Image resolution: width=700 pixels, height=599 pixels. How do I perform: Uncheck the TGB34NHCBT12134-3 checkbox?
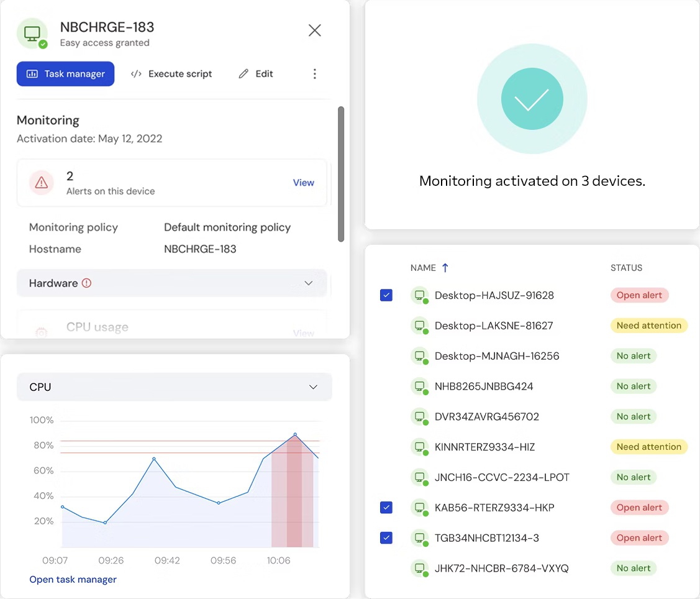point(386,538)
